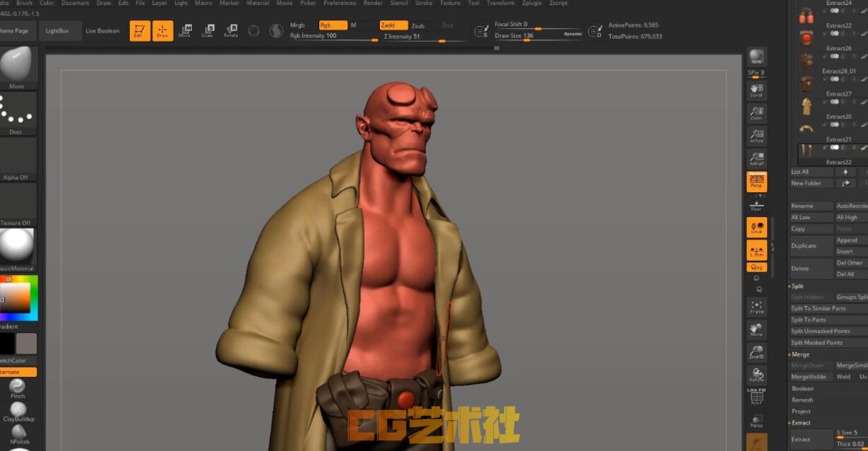Click the AAHalf icon
This screenshot has height=451, width=868.
pos(756,158)
